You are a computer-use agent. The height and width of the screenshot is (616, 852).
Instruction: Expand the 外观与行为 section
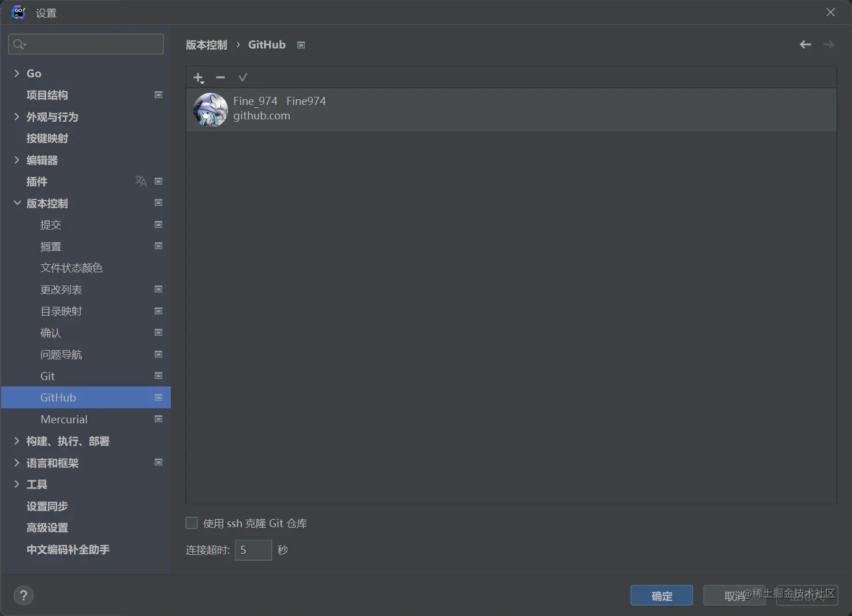click(x=17, y=117)
